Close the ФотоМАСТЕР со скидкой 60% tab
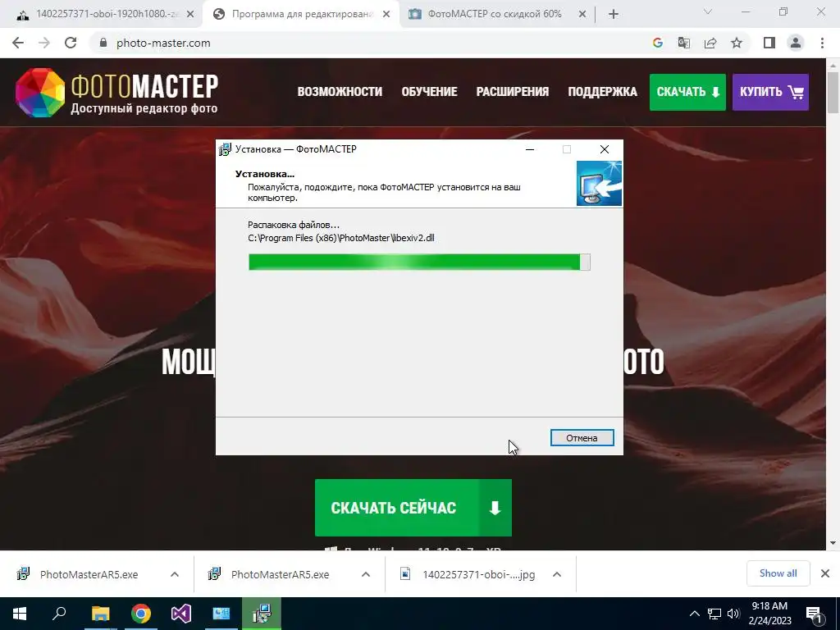840x630 pixels. 582,15
